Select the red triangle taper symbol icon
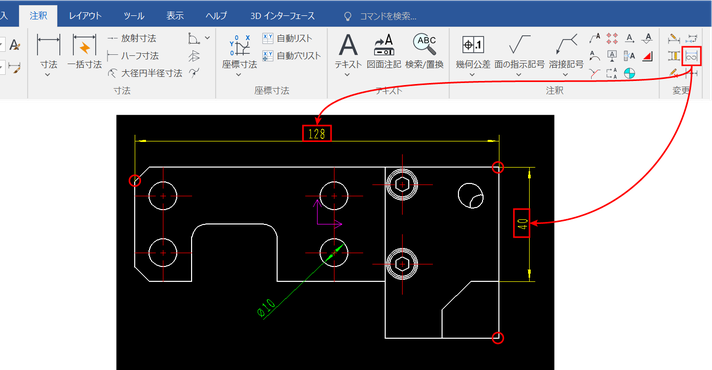The image size is (712, 370). 648,56
